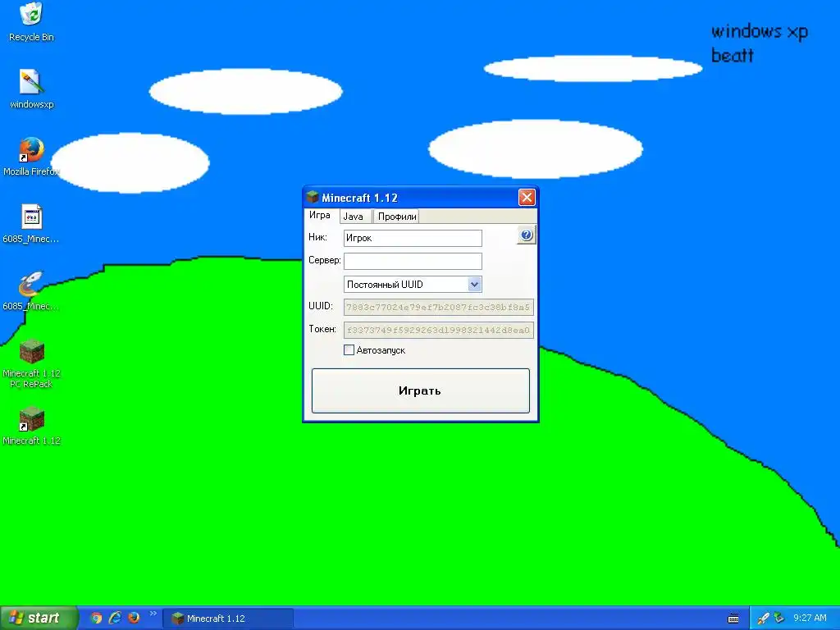Screen dimensions: 840x630
Task: Switch to the Игра tab
Action: click(x=320, y=216)
